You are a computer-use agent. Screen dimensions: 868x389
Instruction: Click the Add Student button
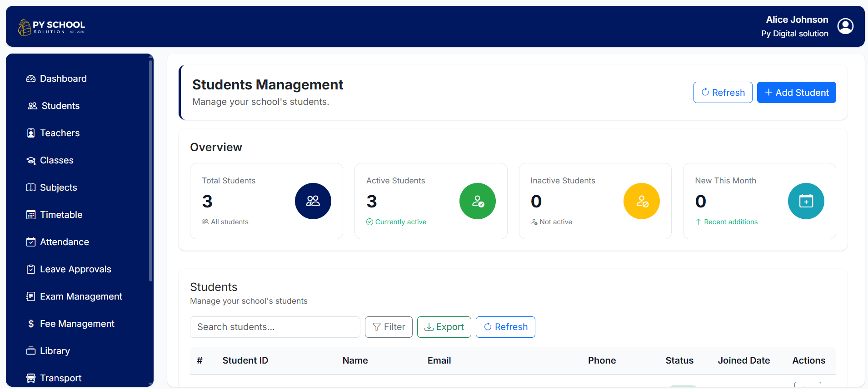[x=797, y=93]
